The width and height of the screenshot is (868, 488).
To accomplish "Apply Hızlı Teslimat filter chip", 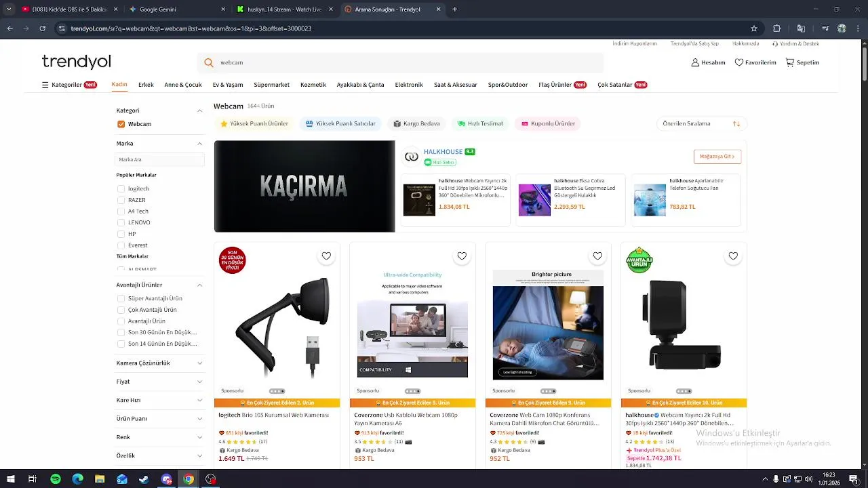I will pos(480,123).
